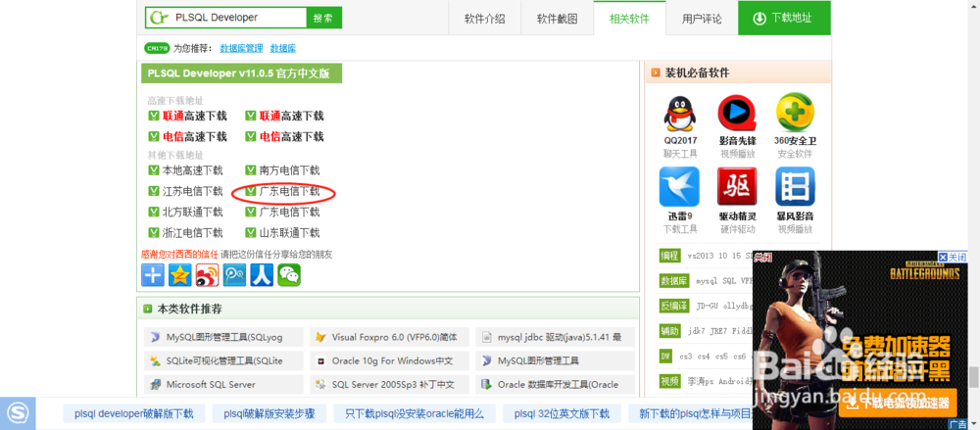980x430 pixels.
Task: Open the 数据库 link after 数据库管理
Action: pyautogui.click(x=283, y=48)
